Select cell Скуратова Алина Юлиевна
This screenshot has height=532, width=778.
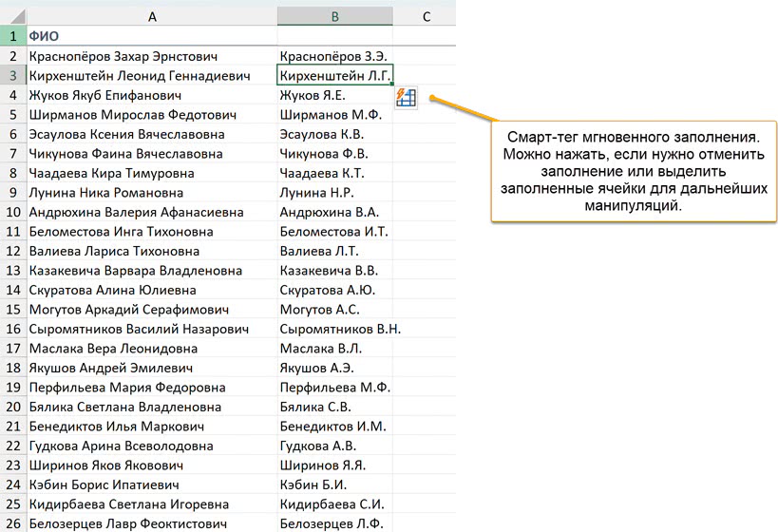pos(152,290)
